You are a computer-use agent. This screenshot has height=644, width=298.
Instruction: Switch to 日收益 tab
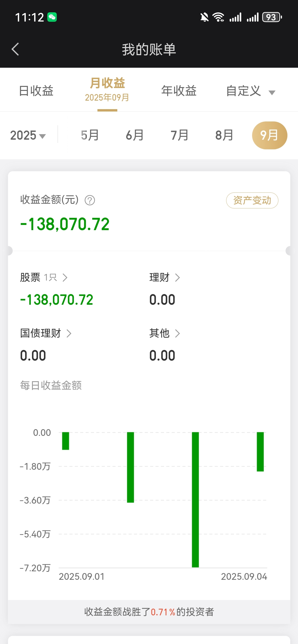tap(36, 90)
